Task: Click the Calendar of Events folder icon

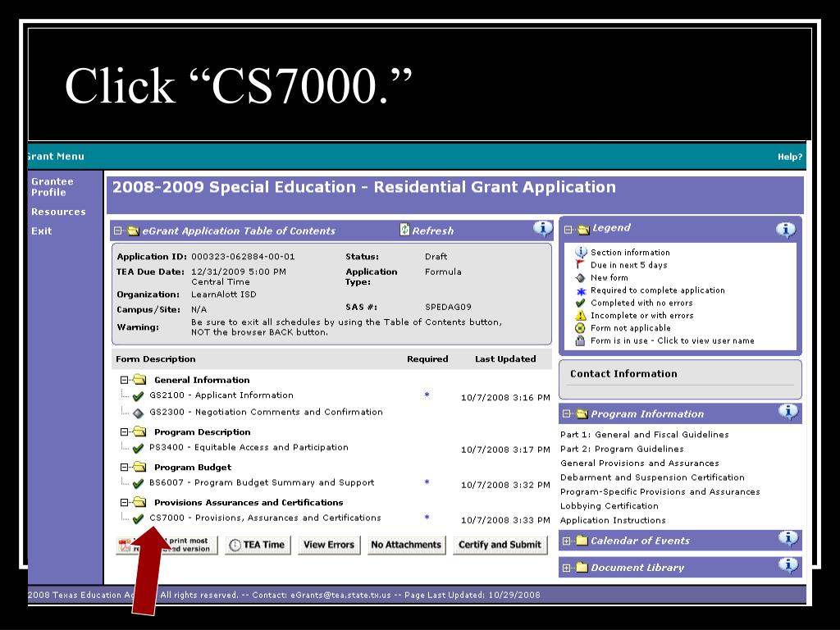Action: click(x=582, y=540)
